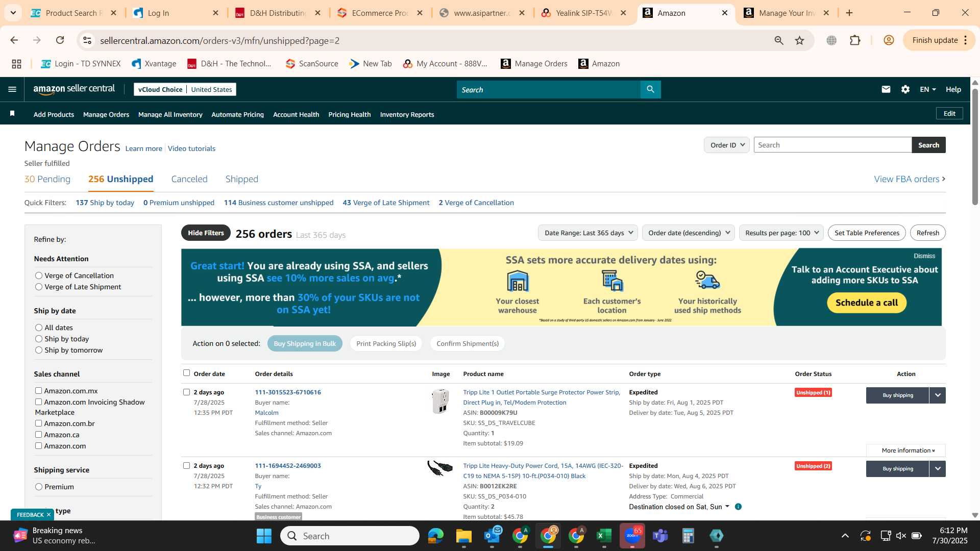
Task: Click the Windows taskbar Search box
Action: tap(350, 536)
